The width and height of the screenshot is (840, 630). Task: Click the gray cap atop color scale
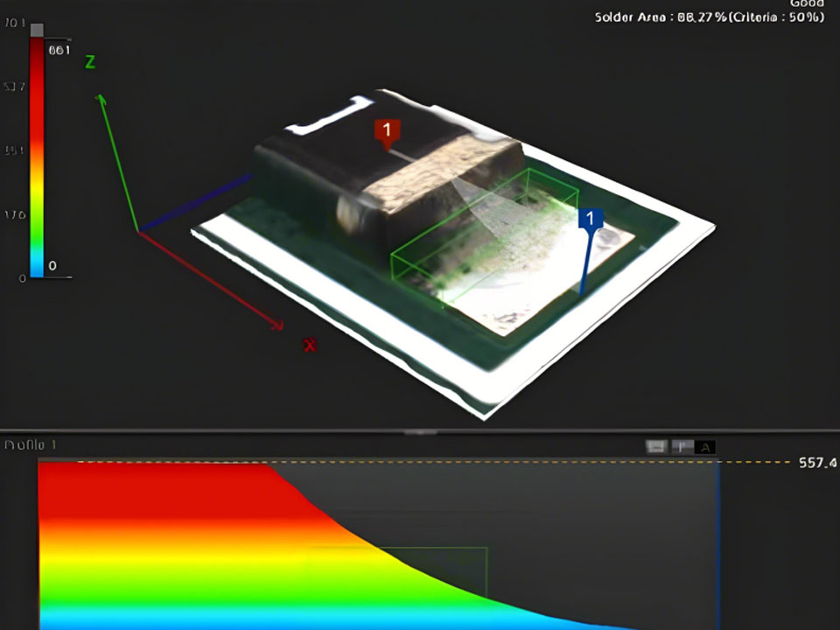click(36, 30)
